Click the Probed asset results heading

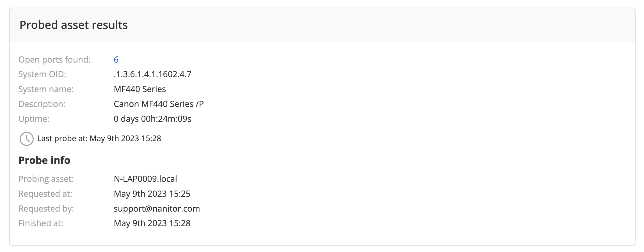pos(74,25)
